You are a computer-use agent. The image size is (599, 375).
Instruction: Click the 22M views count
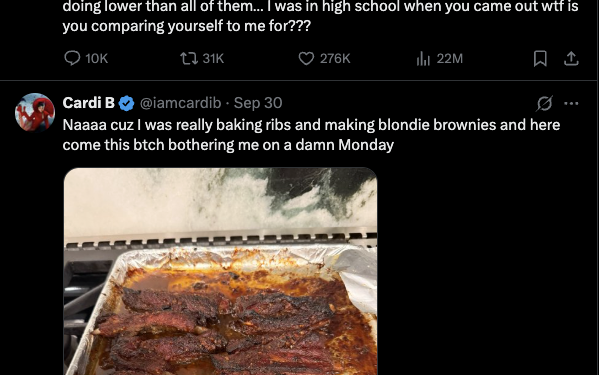[450, 58]
